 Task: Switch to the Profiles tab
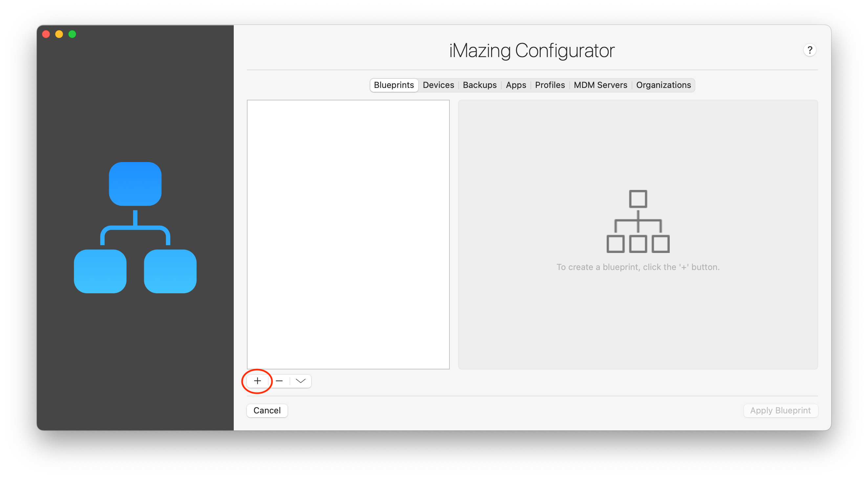pos(549,85)
